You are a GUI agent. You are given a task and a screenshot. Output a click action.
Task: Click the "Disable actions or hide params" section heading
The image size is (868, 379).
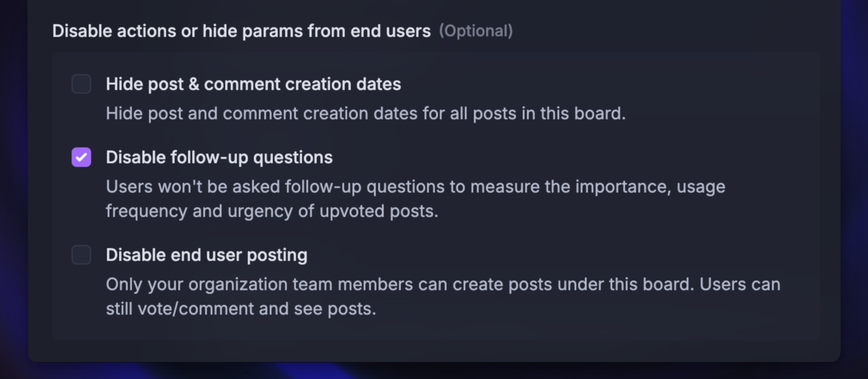[x=241, y=31]
